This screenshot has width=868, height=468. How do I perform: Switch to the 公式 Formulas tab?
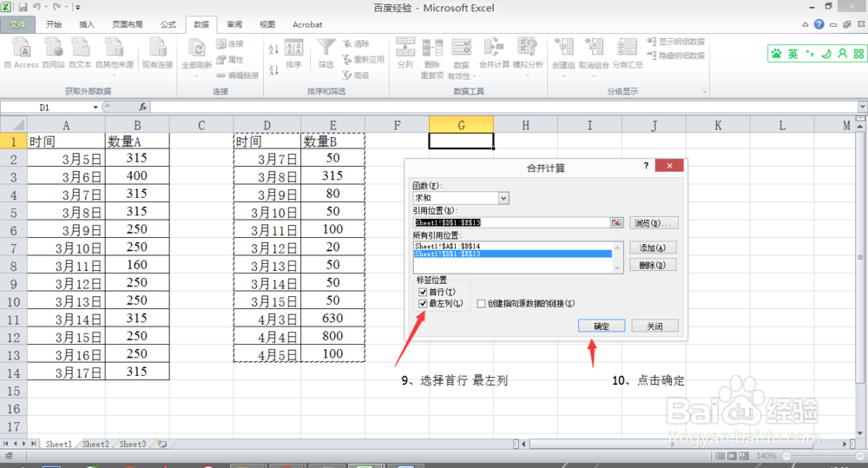click(168, 24)
